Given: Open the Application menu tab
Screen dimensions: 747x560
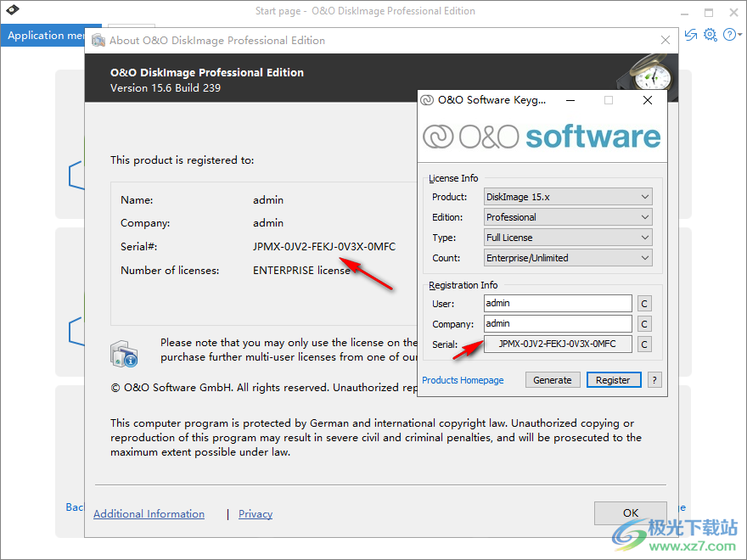Looking at the screenshot, I should (42, 35).
